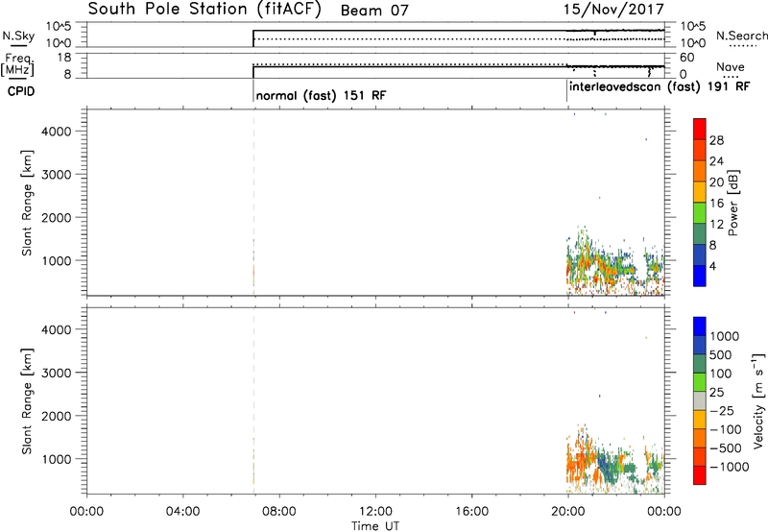The width and height of the screenshot is (768, 532).
Task: Click the "-25" tick on velocity colorbar
Action: (720, 411)
